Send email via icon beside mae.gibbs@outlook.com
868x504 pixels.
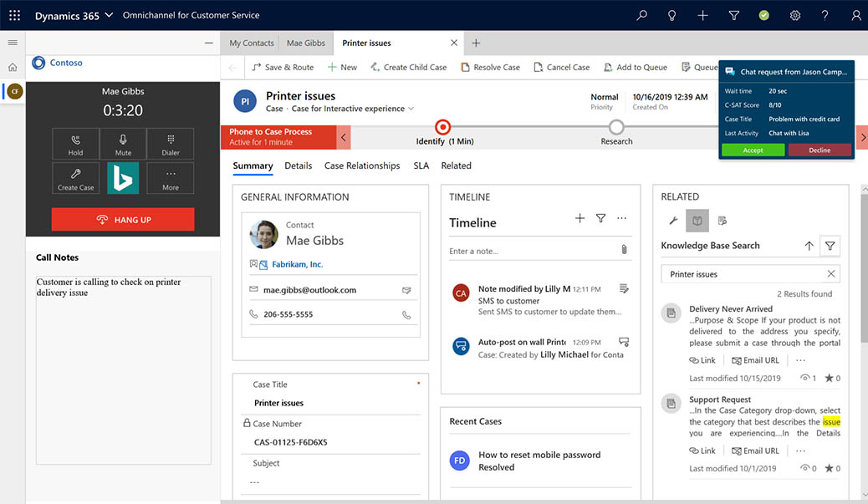pos(406,290)
